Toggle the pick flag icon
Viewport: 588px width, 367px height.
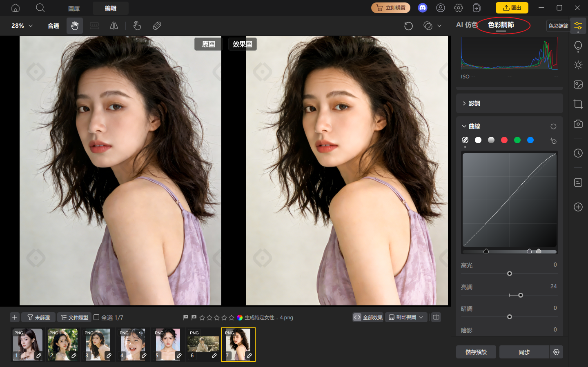click(186, 317)
